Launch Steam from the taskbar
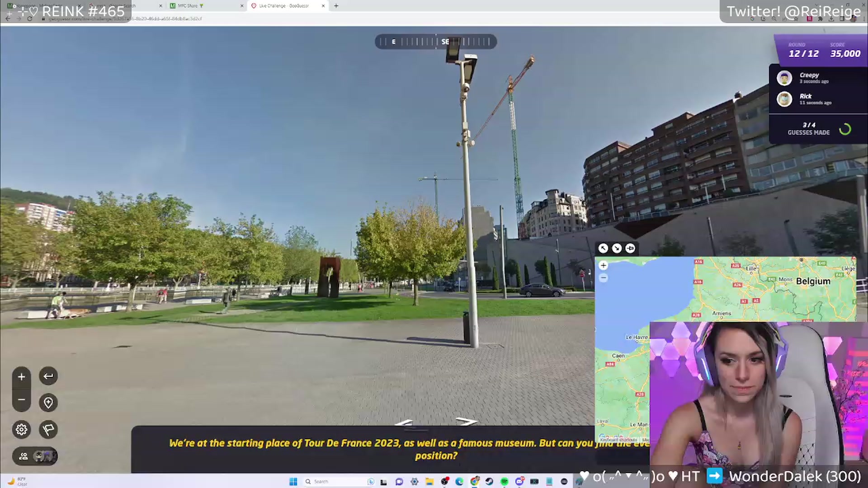The height and width of the screenshot is (488, 868). pyautogui.click(x=489, y=482)
